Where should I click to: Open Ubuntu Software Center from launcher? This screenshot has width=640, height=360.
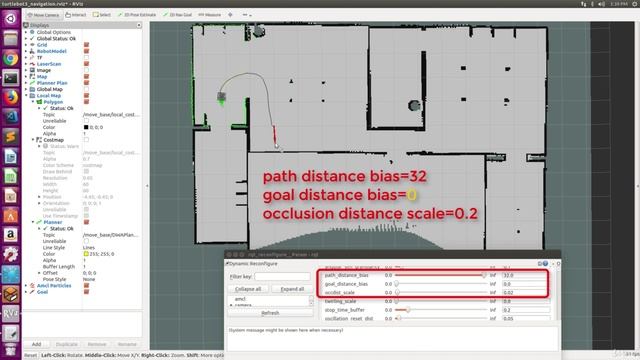coord(11,216)
